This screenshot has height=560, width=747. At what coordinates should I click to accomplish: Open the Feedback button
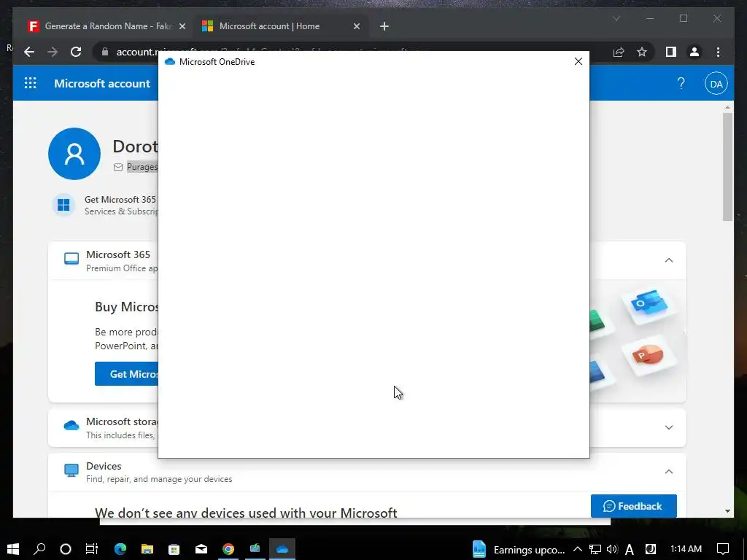coord(634,506)
